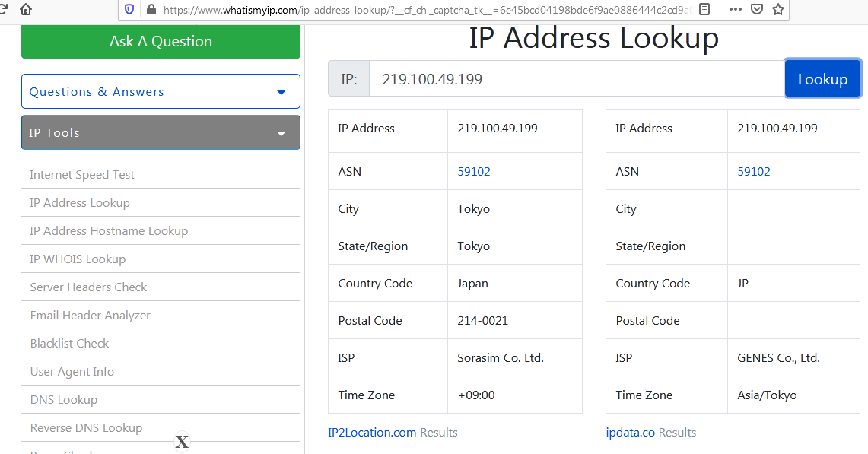Select IP WHOIS Lookup from the sidebar

pos(78,259)
